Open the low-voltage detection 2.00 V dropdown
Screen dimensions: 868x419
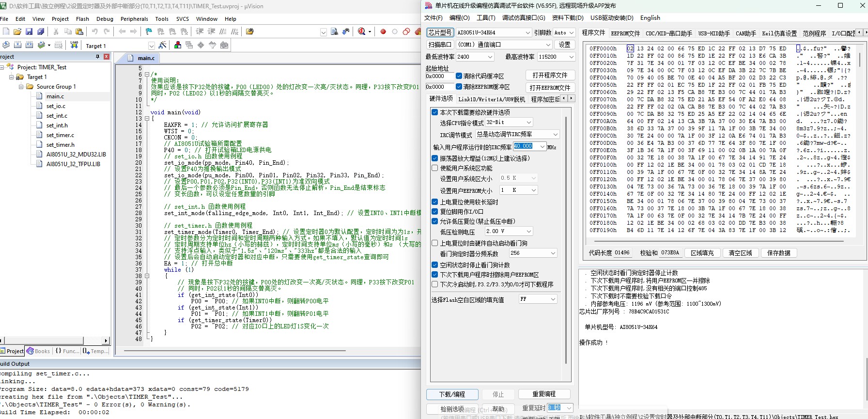[x=509, y=231]
